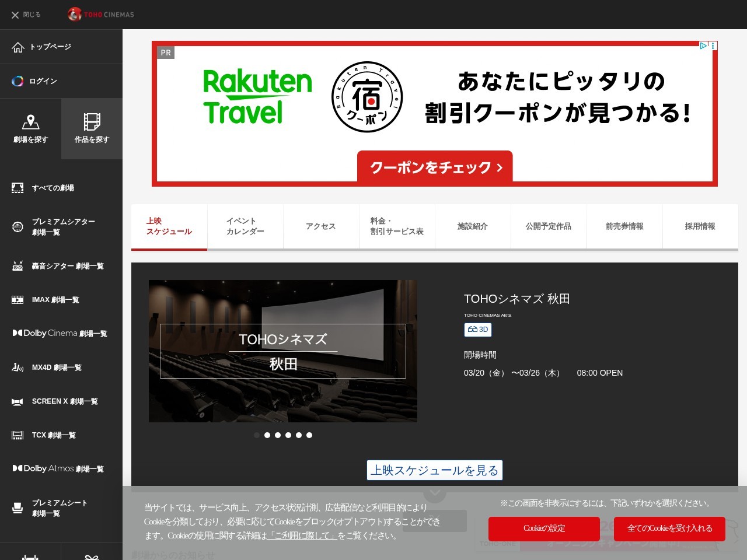Image resolution: width=747 pixels, height=560 pixels.
Task: Click the MX4D motion seat icon
Action: [x=18, y=367]
